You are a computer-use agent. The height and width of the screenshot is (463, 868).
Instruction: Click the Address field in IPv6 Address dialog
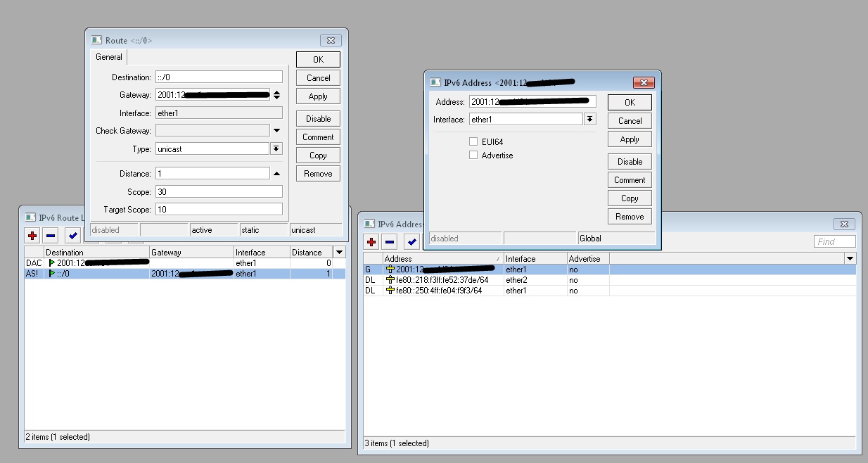(x=532, y=102)
